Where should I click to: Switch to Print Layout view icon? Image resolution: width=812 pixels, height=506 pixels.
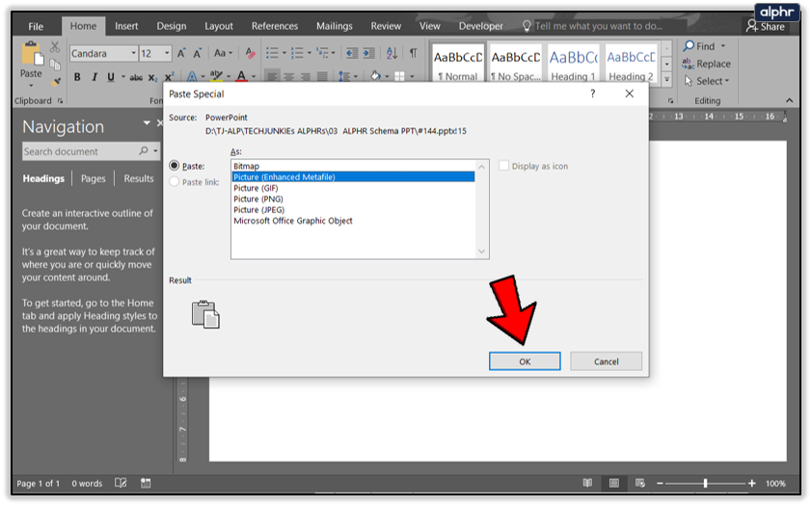click(614, 483)
